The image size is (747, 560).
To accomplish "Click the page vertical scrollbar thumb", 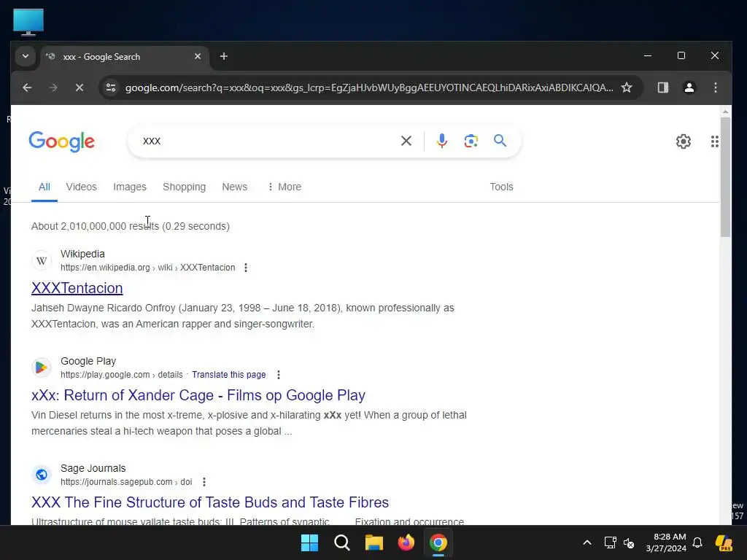I will tap(725, 176).
